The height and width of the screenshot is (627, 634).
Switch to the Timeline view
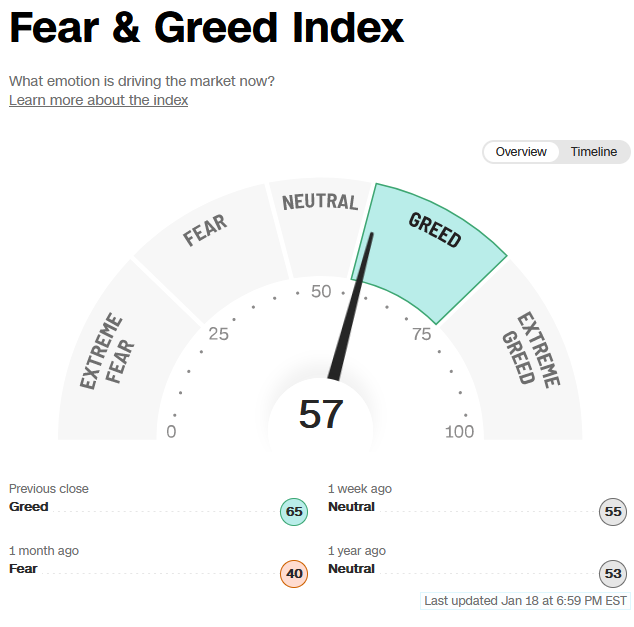tap(594, 152)
